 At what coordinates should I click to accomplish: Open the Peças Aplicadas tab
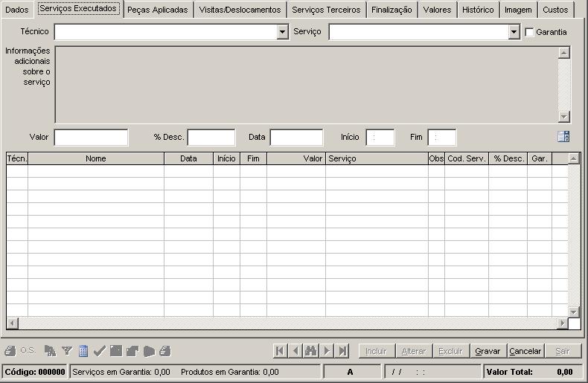point(158,10)
